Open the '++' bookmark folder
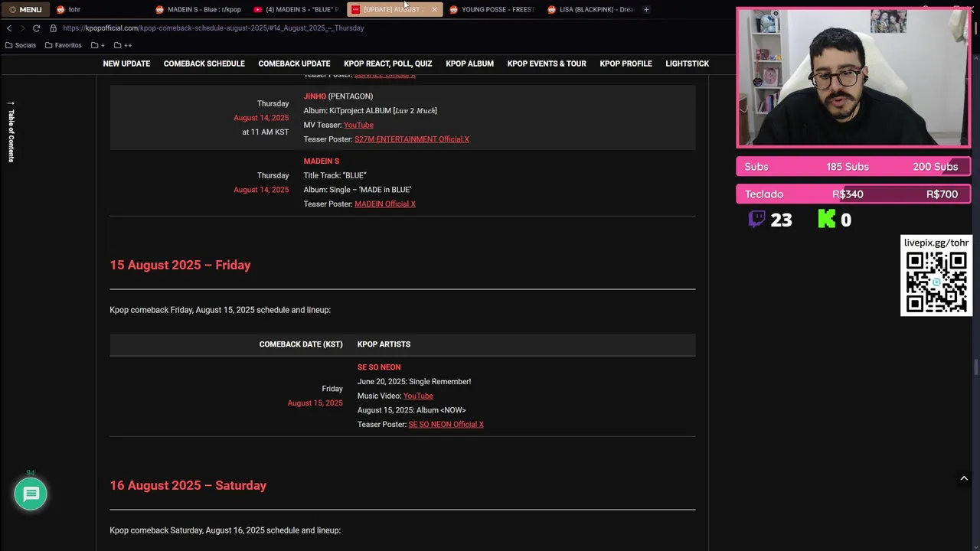The height and width of the screenshot is (551, 980). coord(122,45)
